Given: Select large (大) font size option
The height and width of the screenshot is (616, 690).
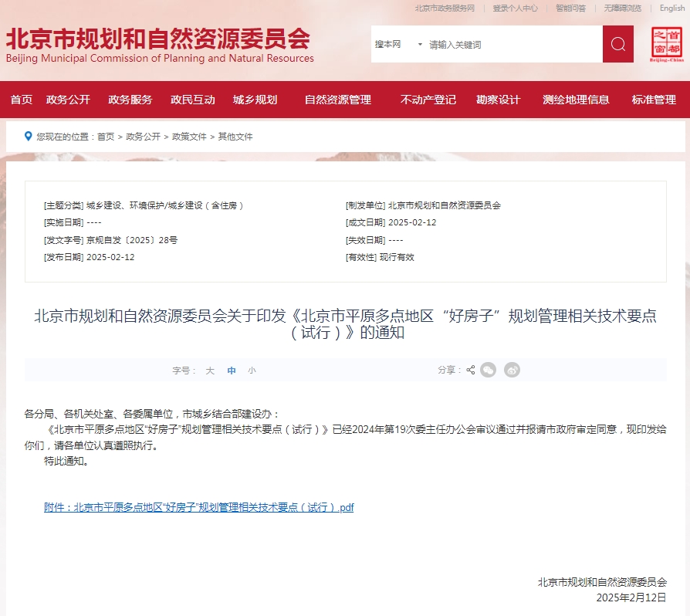Looking at the screenshot, I should pos(209,371).
